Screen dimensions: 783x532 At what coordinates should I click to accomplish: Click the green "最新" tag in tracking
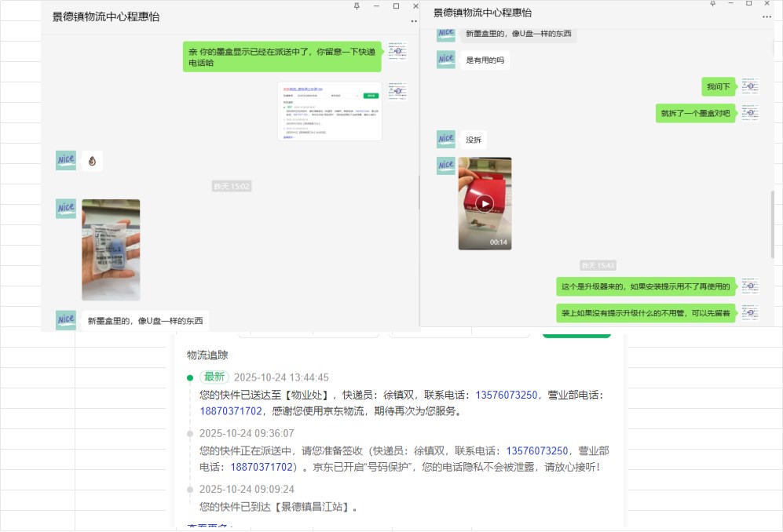[214, 377]
